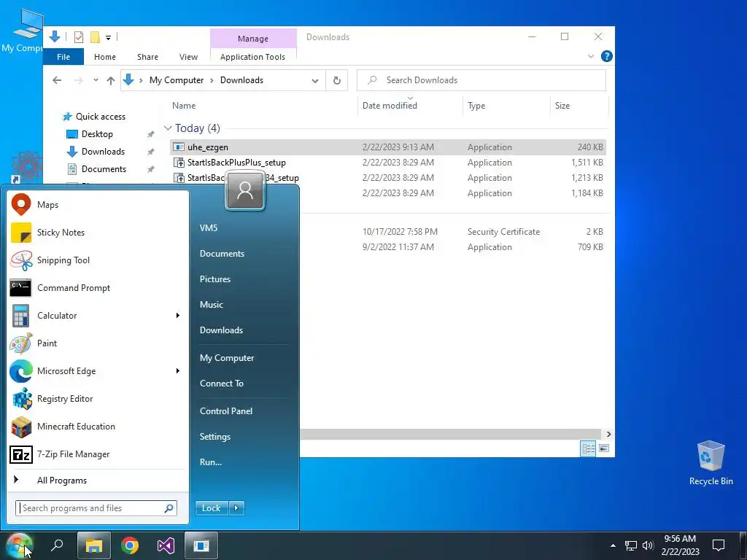The width and height of the screenshot is (747, 560).
Task: Open the Home ribbon tab
Action: pyautogui.click(x=105, y=57)
